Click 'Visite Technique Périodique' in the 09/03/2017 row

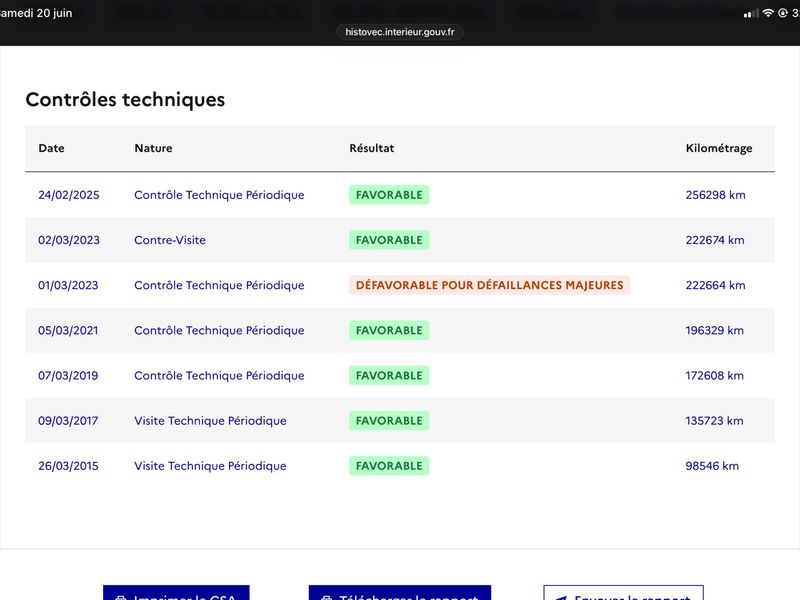(210, 420)
